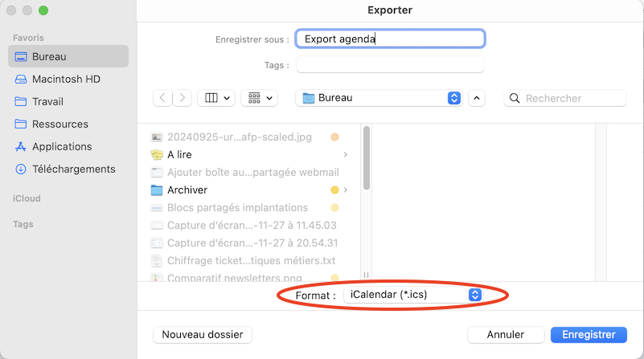
Task: Open the Format iCalendar dropdown
Action: 412,295
